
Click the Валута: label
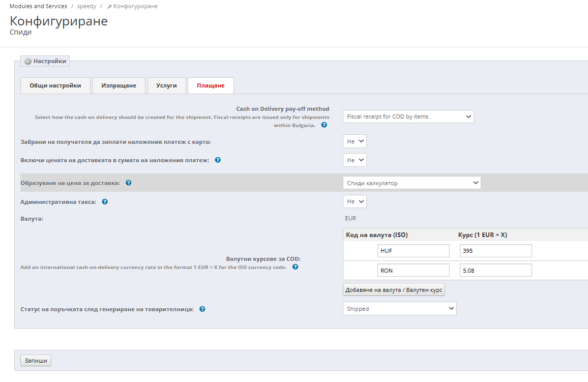pyautogui.click(x=32, y=219)
